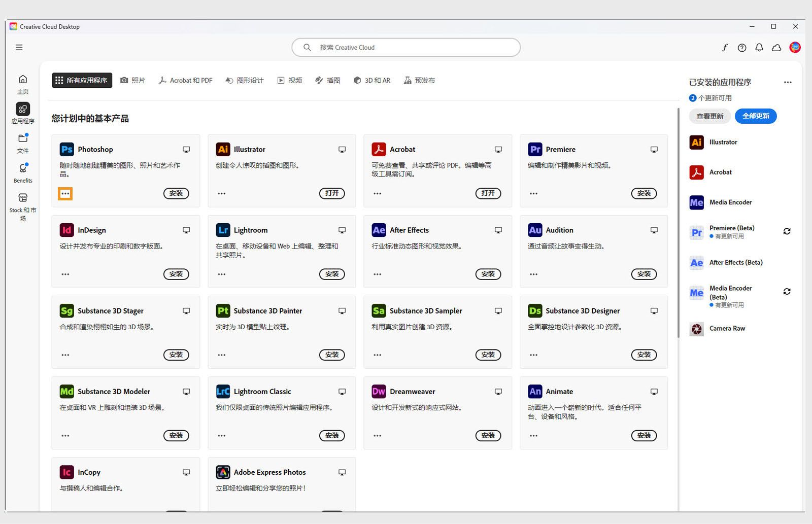Install Animate with 安装 button
This screenshot has width=812, height=524.
[644, 435]
